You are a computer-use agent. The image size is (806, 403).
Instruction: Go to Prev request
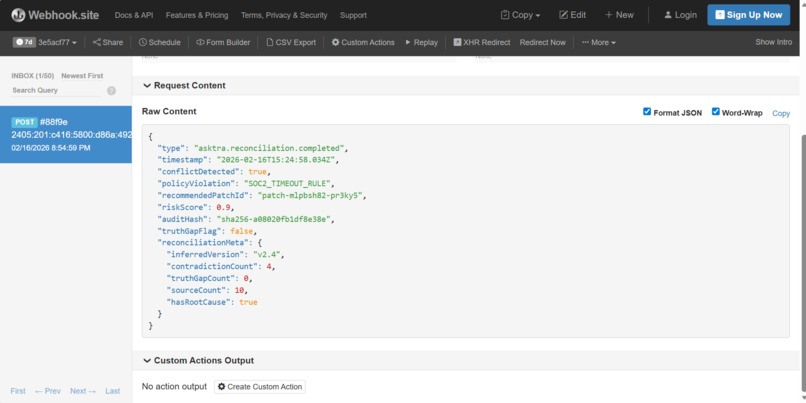(x=48, y=391)
